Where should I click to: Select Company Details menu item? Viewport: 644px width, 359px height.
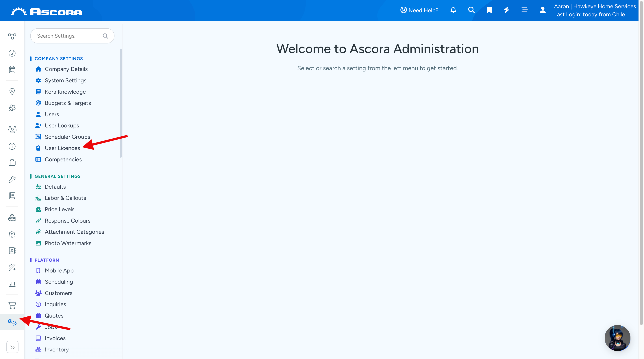coord(66,69)
